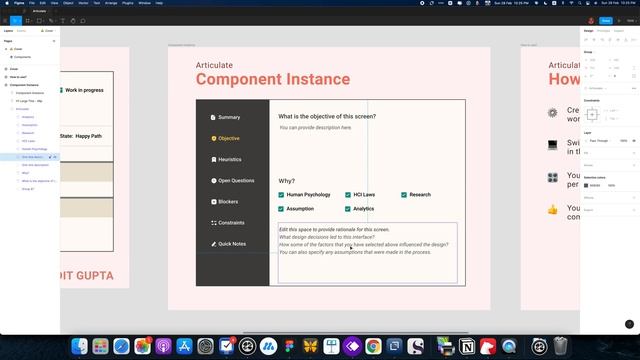This screenshot has width=640, height=360.
Task: Open the zoom level dropdown
Action: 631,21
